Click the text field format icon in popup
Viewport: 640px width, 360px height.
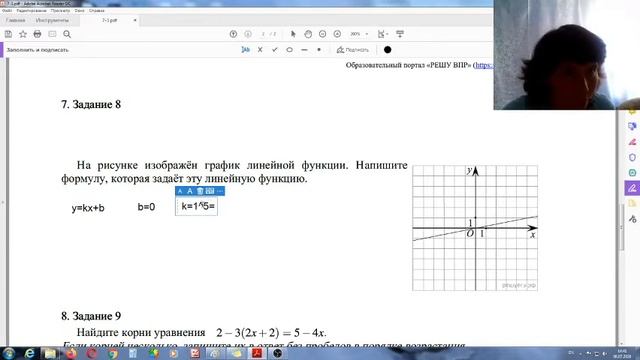point(210,191)
